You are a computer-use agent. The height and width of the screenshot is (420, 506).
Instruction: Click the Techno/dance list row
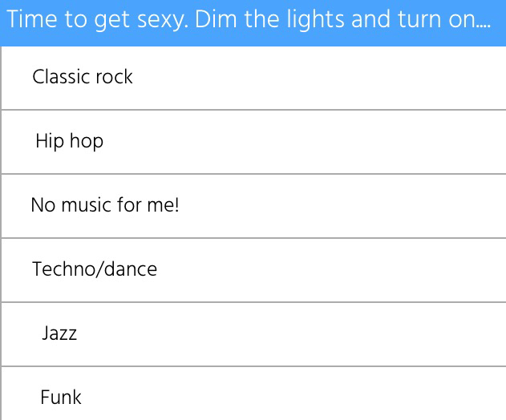(x=253, y=270)
